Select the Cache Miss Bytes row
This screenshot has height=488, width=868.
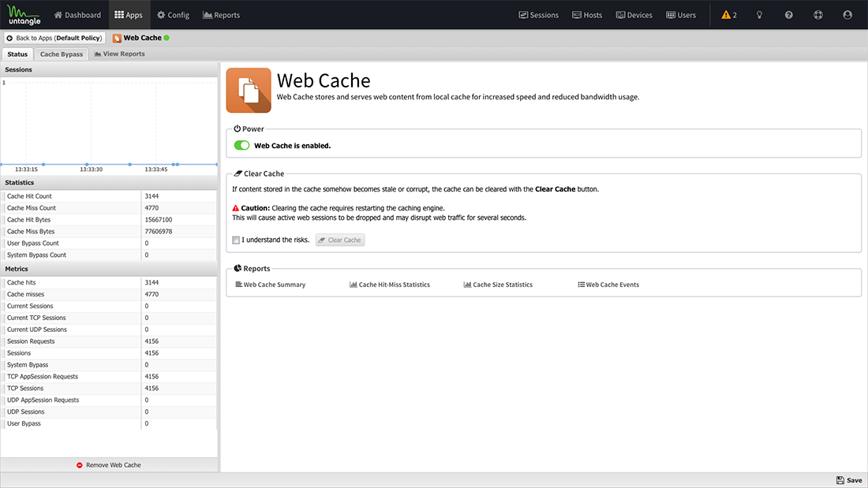click(x=109, y=232)
